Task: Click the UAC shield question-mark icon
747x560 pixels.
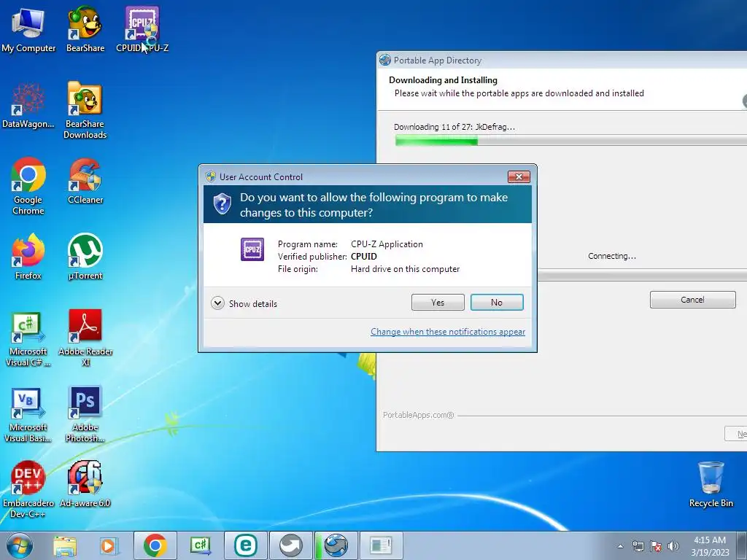Action: 222,204
